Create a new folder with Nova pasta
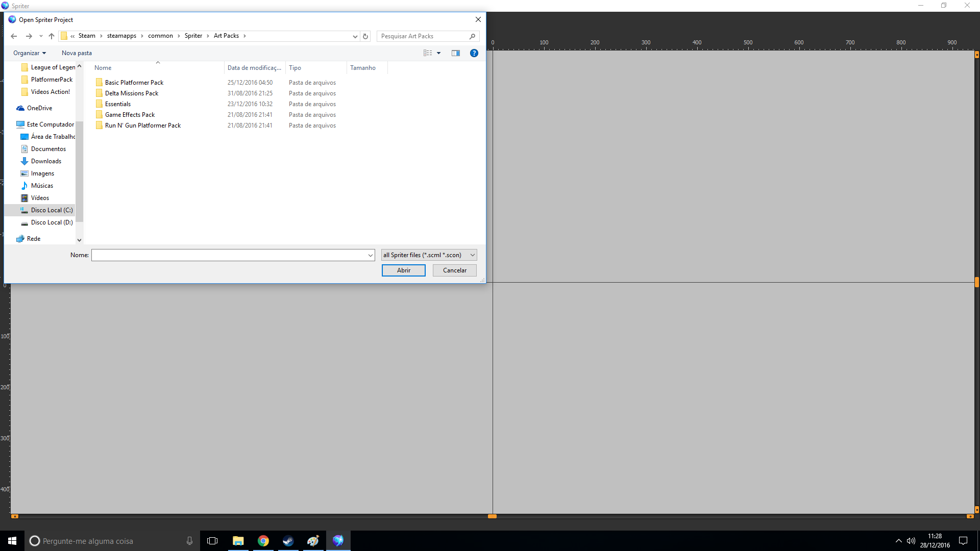Screen dimensions: 980x551 (77, 53)
